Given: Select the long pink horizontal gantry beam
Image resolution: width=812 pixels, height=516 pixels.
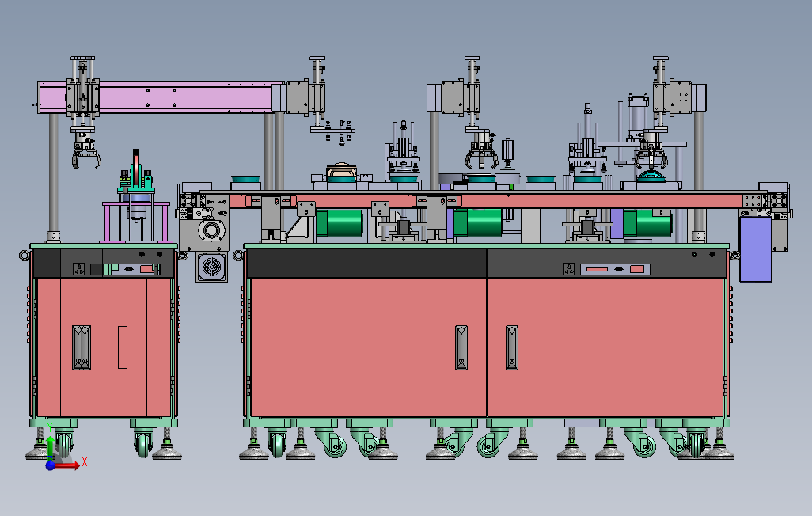Looking at the screenshot, I should [161, 97].
